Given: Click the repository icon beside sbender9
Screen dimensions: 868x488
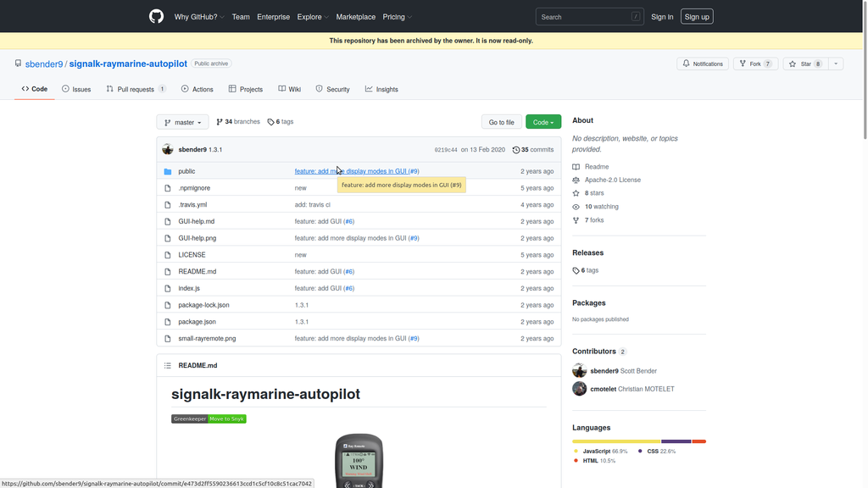Looking at the screenshot, I should click(x=19, y=64).
